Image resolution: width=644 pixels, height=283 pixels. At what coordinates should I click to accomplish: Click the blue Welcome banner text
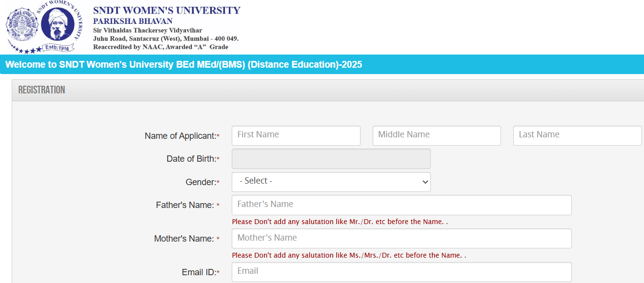click(x=183, y=65)
